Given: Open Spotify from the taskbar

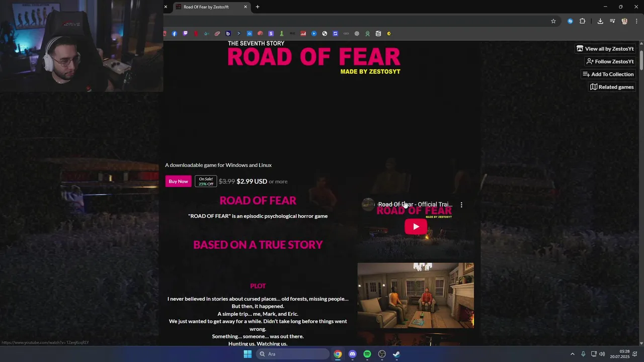Looking at the screenshot, I should tap(367, 354).
